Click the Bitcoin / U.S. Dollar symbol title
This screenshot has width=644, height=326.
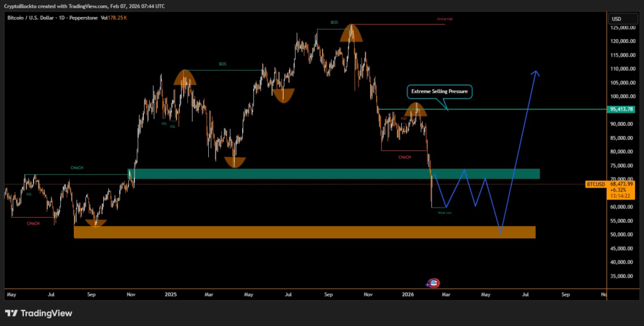pyautogui.click(x=38, y=18)
